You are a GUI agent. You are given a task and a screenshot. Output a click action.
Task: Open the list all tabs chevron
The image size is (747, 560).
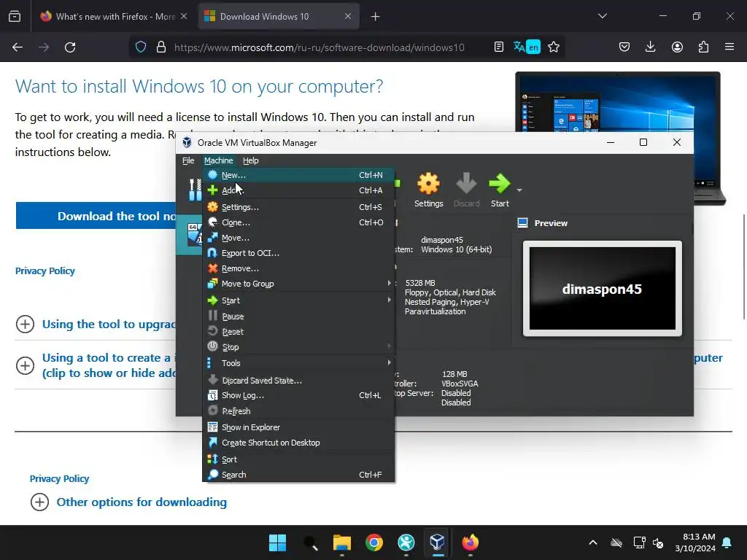pos(602,17)
